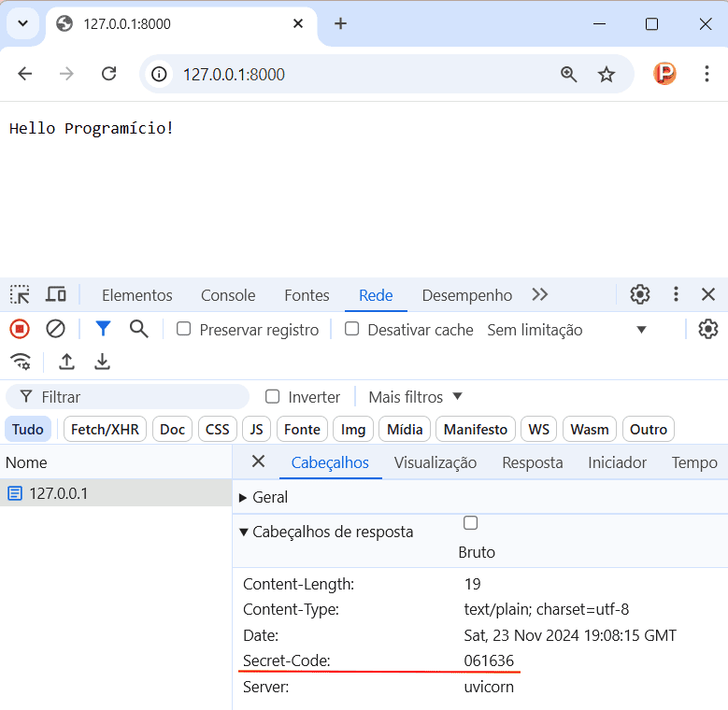This screenshot has height=710, width=728.
Task: Open a new browser tab
Action: pos(340,23)
